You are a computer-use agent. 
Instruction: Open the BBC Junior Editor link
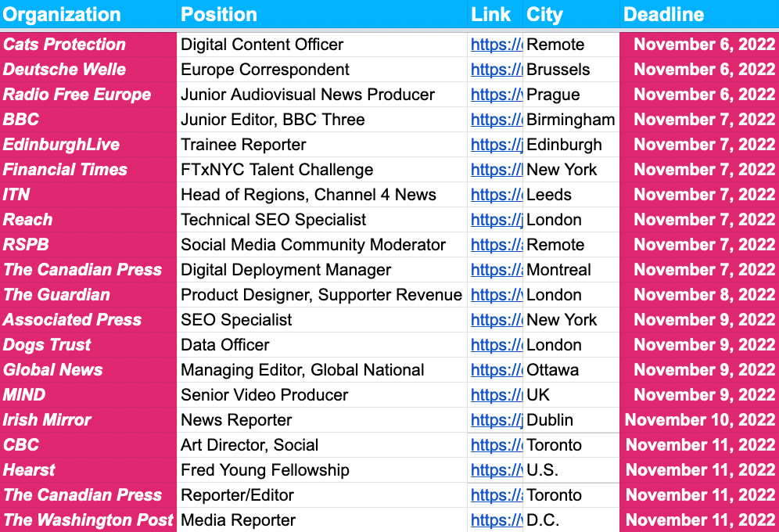(497, 120)
